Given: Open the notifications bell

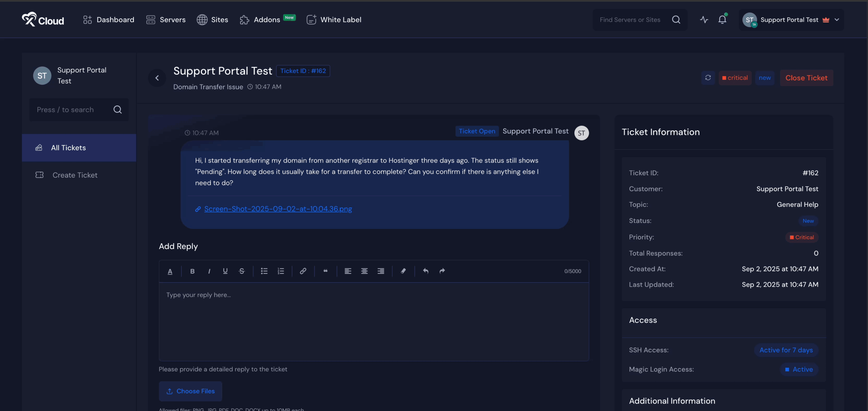Looking at the screenshot, I should pos(722,20).
